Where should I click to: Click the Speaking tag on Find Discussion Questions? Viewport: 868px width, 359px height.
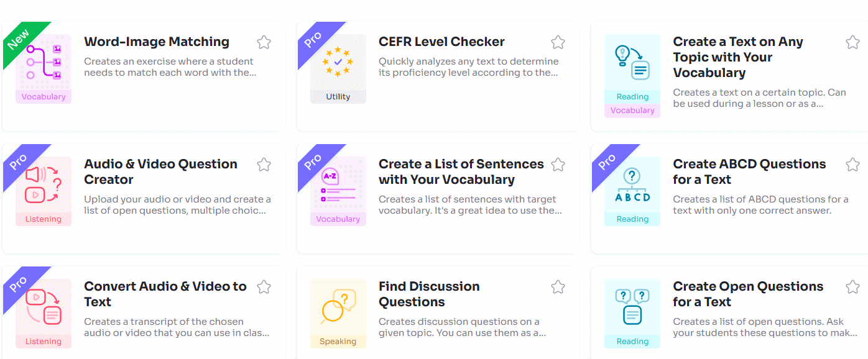click(x=338, y=342)
